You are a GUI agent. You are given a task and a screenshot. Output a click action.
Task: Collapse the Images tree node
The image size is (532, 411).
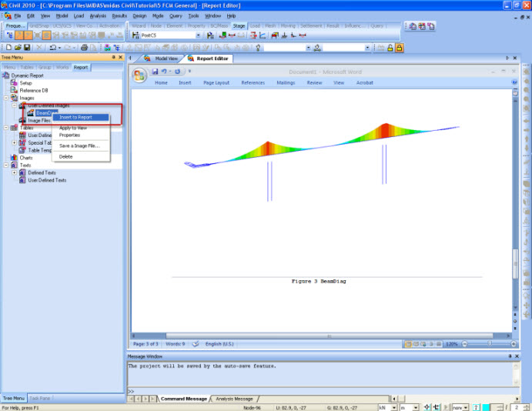click(x=5, y=99)
